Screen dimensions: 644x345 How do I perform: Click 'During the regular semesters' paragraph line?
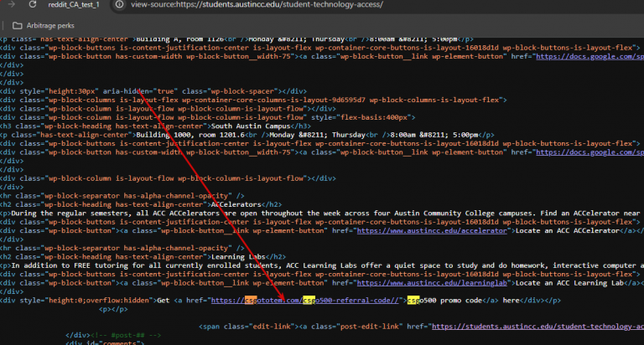click(x=322, y=213)
